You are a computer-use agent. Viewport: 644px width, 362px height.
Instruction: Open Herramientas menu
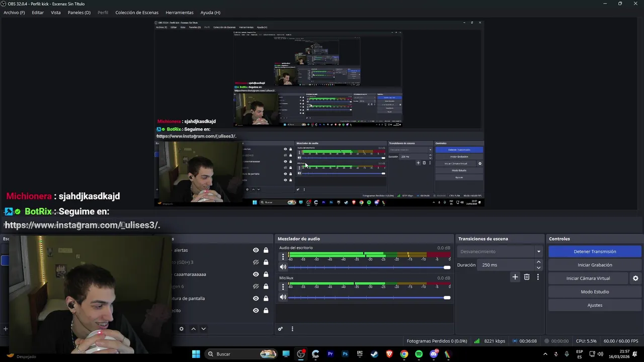click(179, 13)
